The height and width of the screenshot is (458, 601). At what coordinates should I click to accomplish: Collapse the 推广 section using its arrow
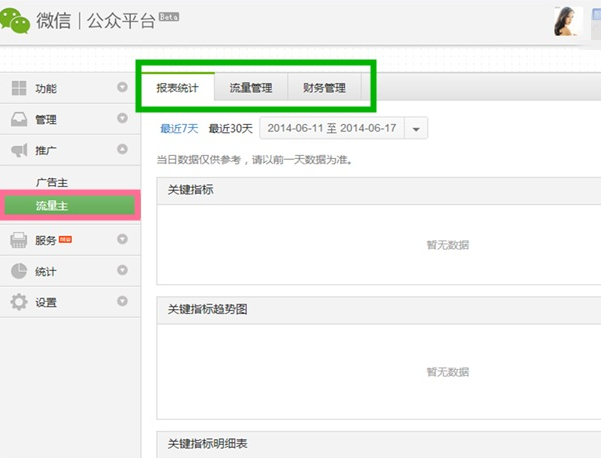click(123, 150)
